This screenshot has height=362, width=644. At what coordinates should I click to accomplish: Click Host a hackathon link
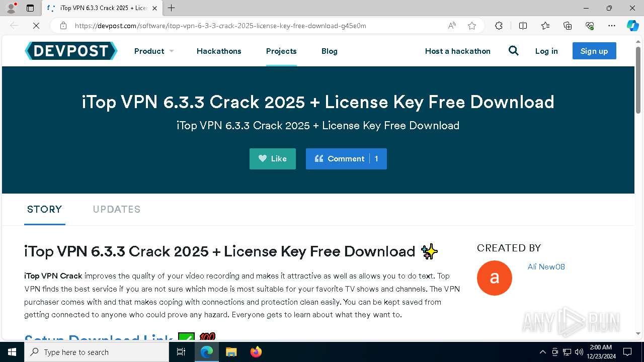pyautogui.click(x=458, y=51)
